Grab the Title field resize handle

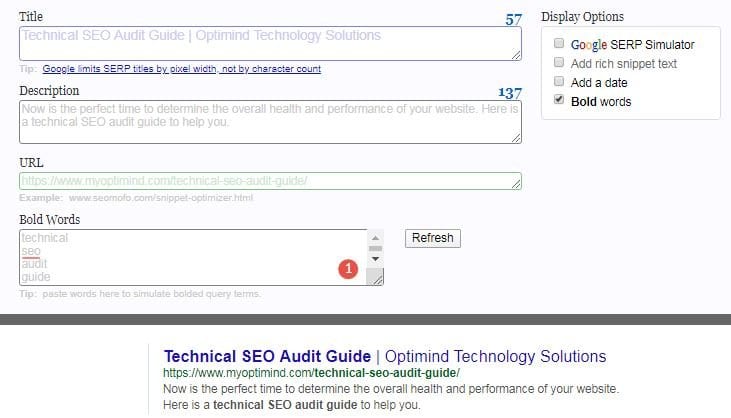coord(516,55)
